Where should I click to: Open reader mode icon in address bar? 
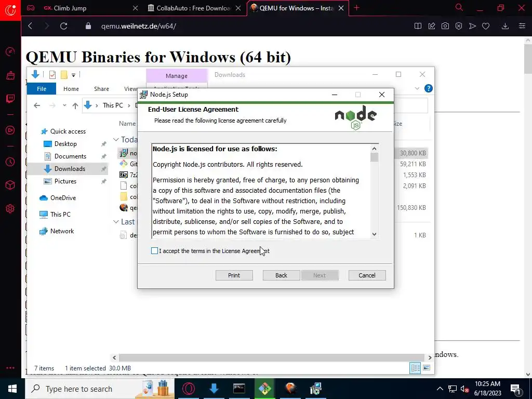418,26
